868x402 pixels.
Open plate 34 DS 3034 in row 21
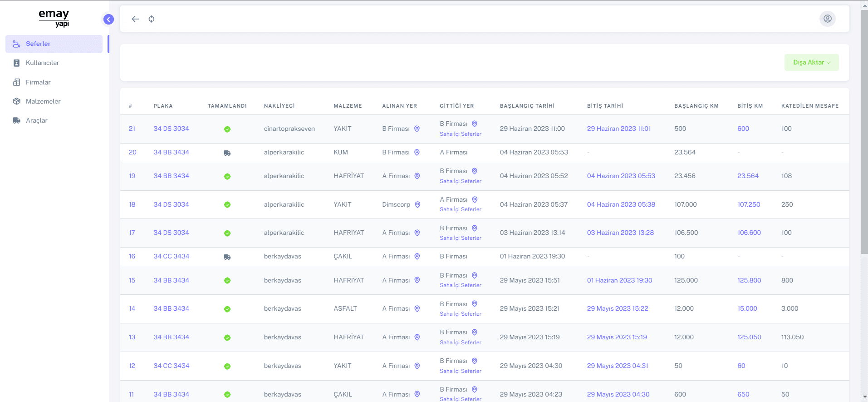[x=171, y=129]
